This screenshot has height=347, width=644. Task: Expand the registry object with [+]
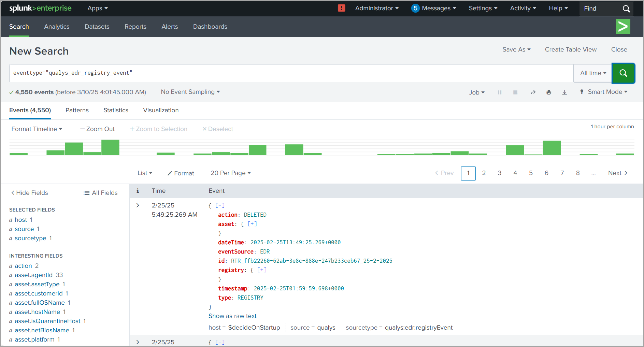pos(262,270)
